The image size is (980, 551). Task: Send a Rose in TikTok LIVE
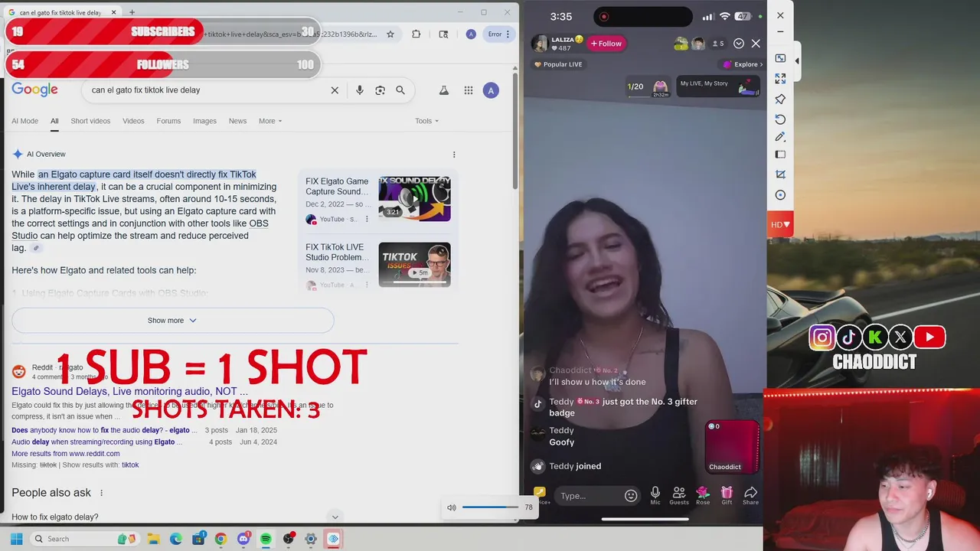pyautogui.click(x=703, y=496)
